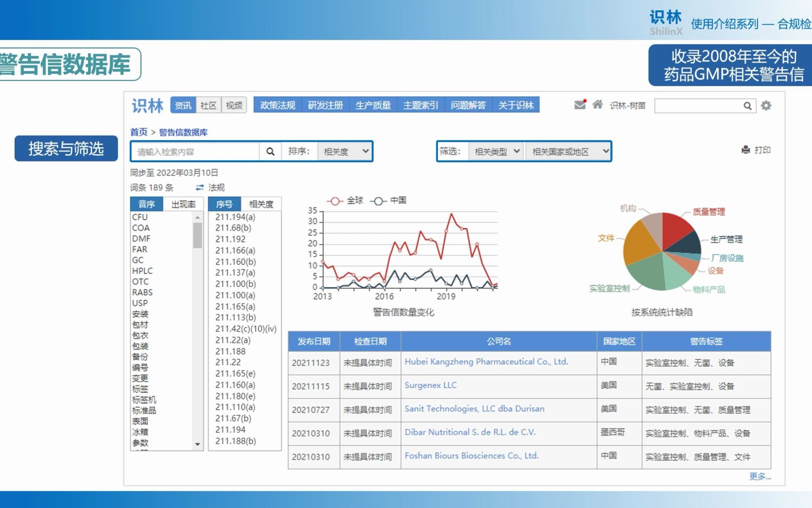Viewport: 812px width, 508px height.
Task: Open settings gear icon
Action: (x=766, y=105)
